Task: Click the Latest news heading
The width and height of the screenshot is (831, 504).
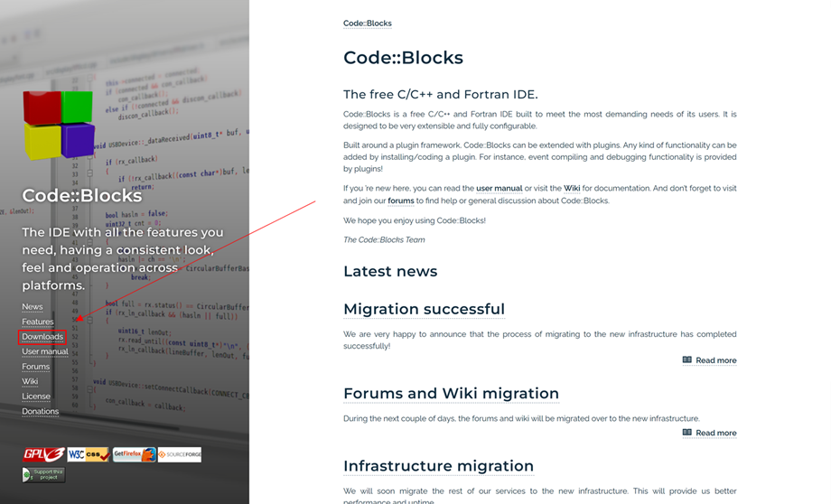Action: click(390, 271)
